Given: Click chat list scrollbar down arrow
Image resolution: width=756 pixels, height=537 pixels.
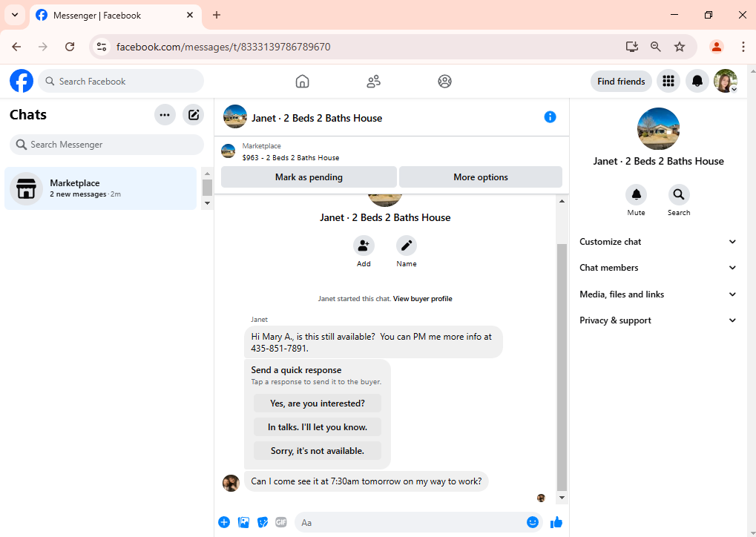Looking at the screenshot, I should 207,203.
